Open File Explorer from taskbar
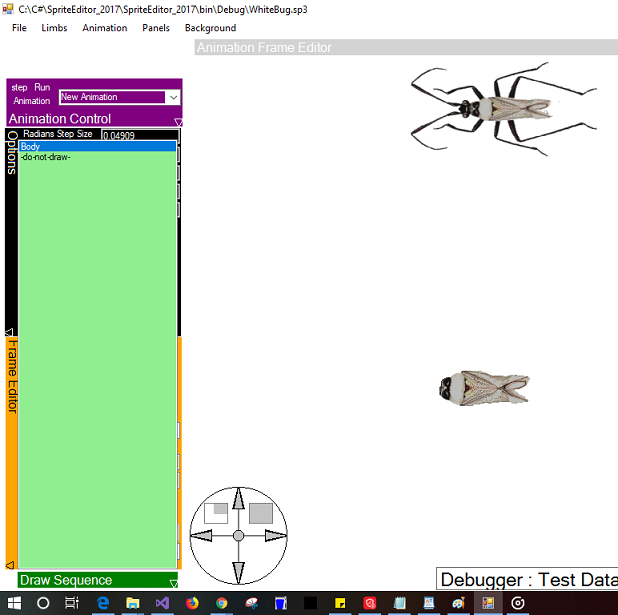 click(x=133, y=603)
